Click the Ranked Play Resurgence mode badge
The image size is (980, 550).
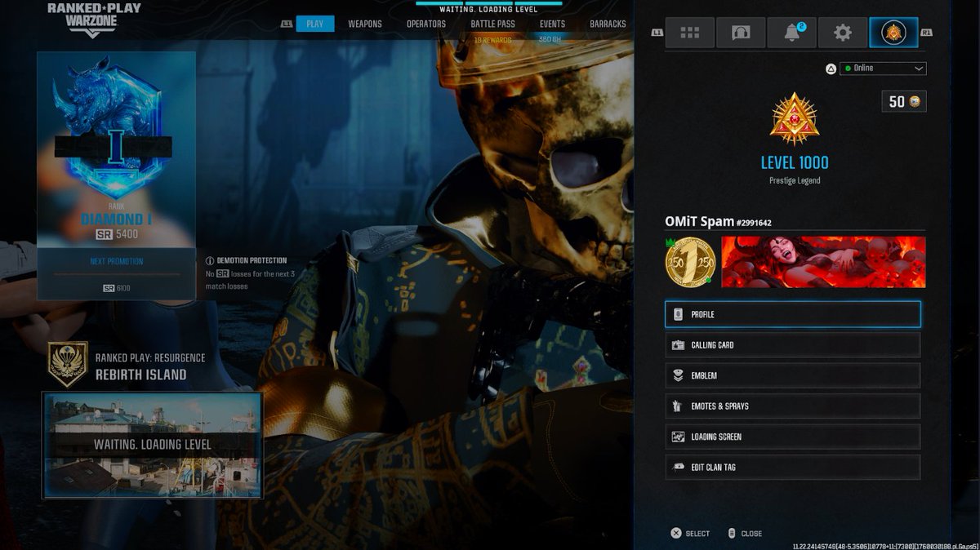68,365
